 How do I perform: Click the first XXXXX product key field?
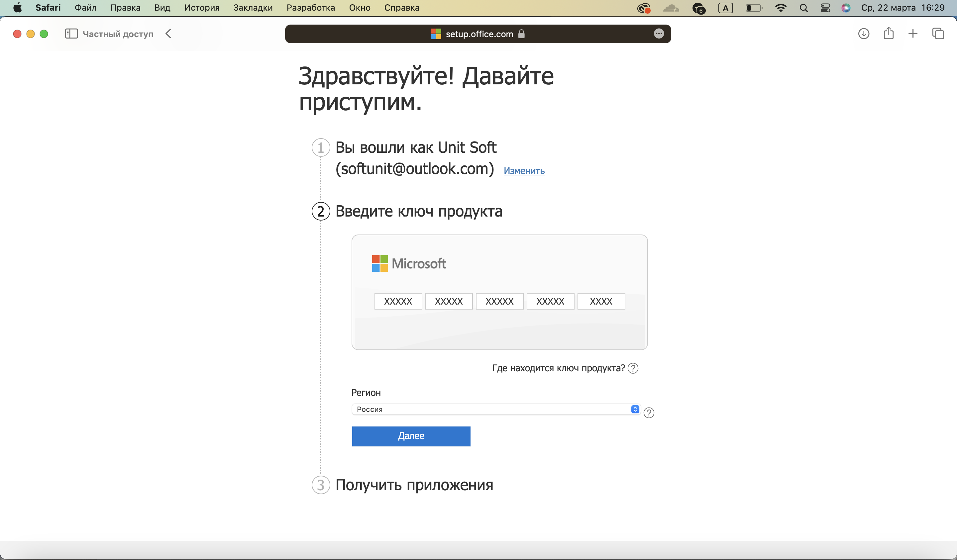(x=398, y=301)
